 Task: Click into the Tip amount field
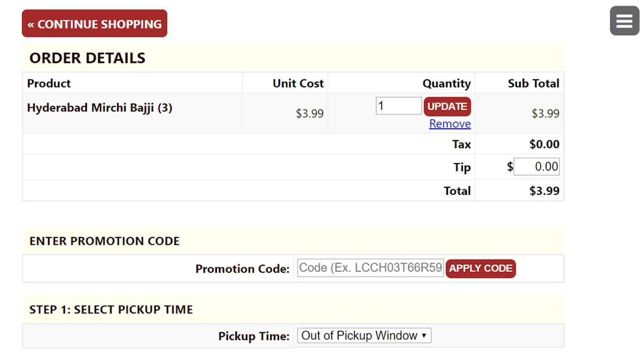click(x=537, y=167)
